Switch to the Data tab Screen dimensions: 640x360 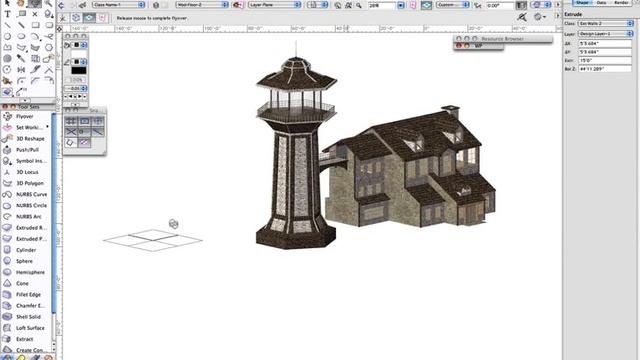coord(601,2)
